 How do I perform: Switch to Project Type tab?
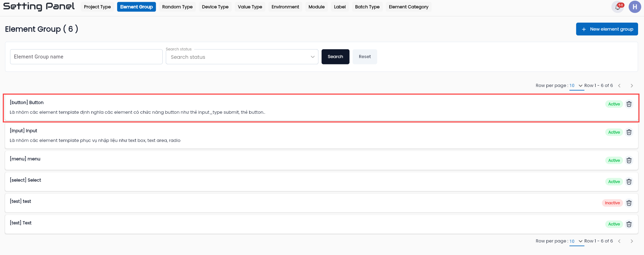pyautogui.click(x=97, y=7)
